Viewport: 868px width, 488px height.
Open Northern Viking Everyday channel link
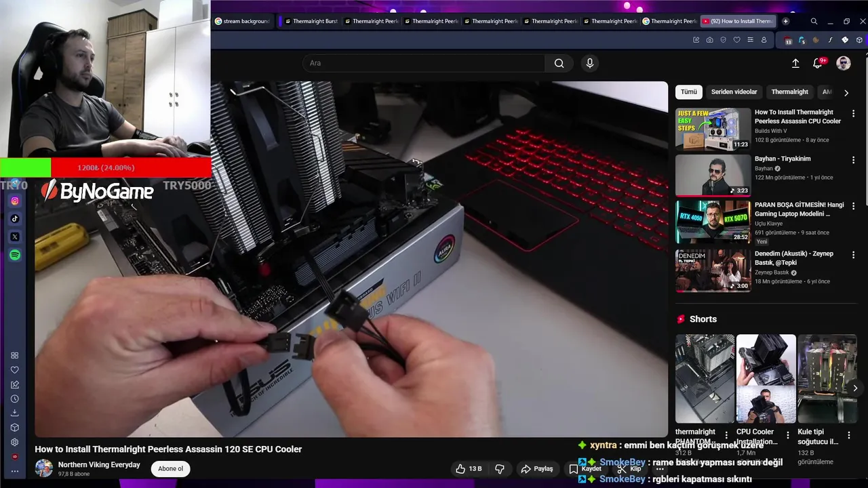pyautogui.click(x=99, y=465)
